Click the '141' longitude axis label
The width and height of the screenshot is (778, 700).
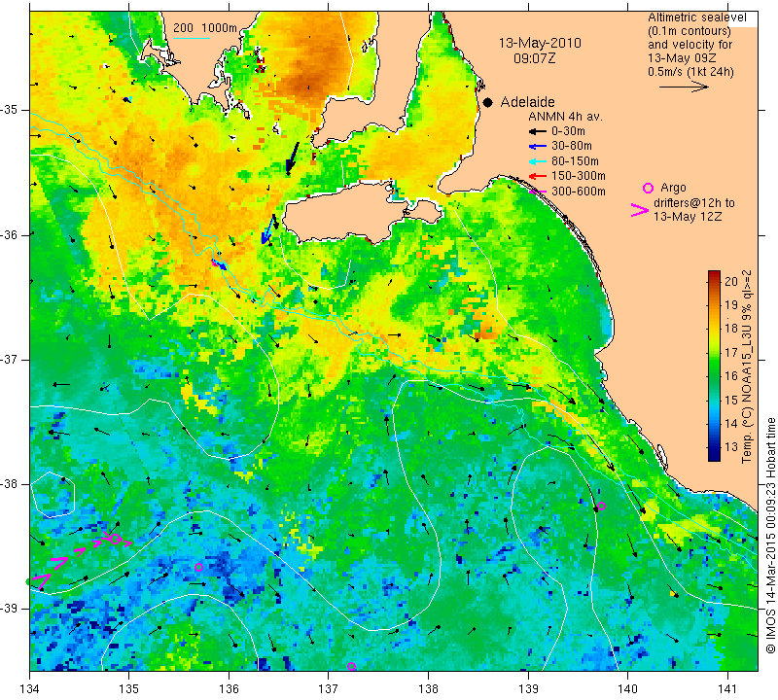[727, 688]
